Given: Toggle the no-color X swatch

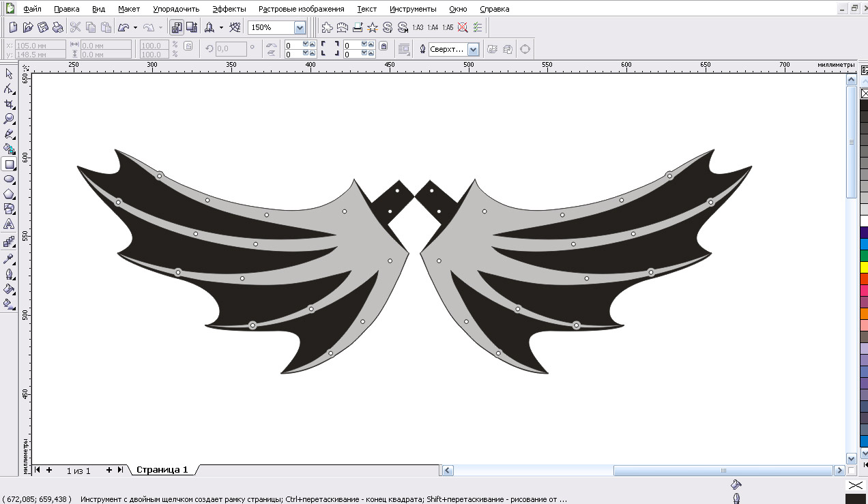Looking at the screenshot, I should tap(863, 93).
